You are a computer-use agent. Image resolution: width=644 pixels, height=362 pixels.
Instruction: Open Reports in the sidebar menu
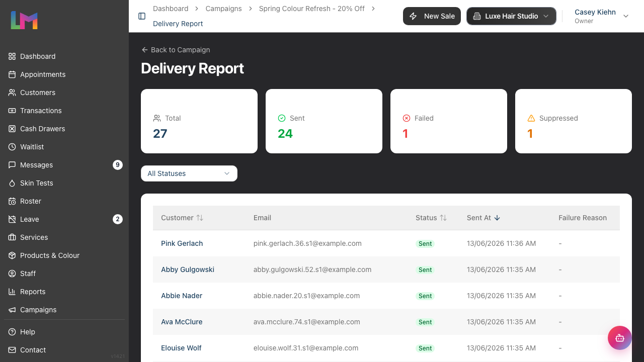[64, 292]
